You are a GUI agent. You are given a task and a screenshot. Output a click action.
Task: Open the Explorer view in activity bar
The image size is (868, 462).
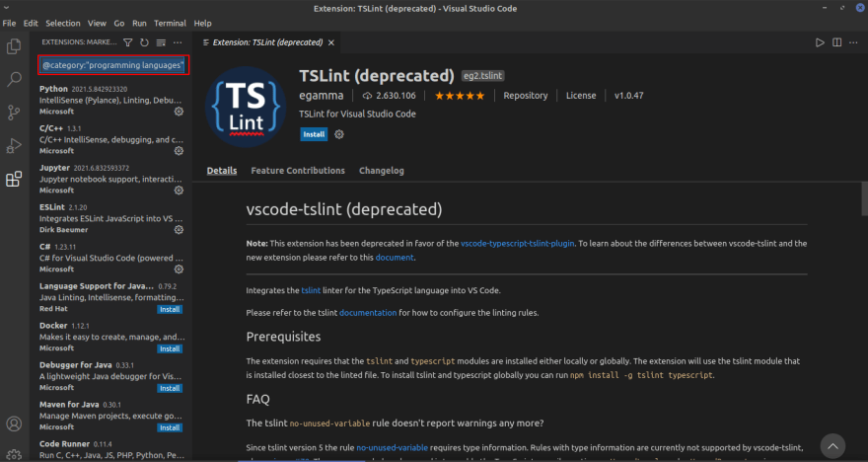coord(14,46)
